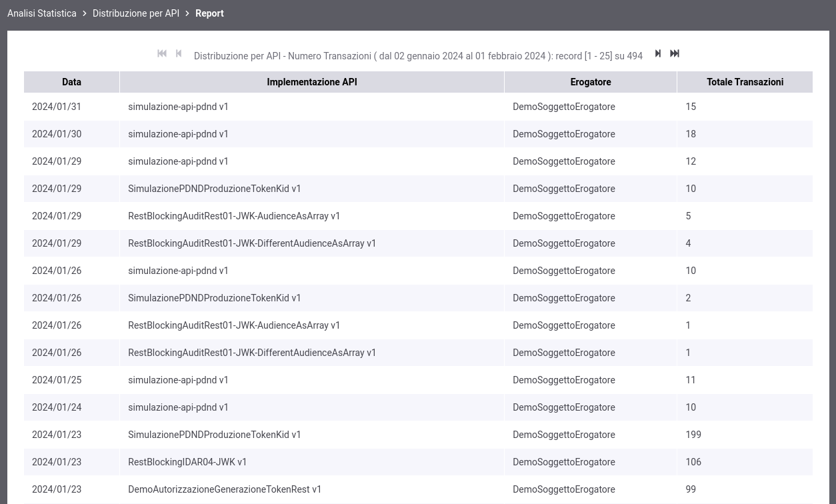Select total transactions value 12
836x504 pixels.
[691, 161]
